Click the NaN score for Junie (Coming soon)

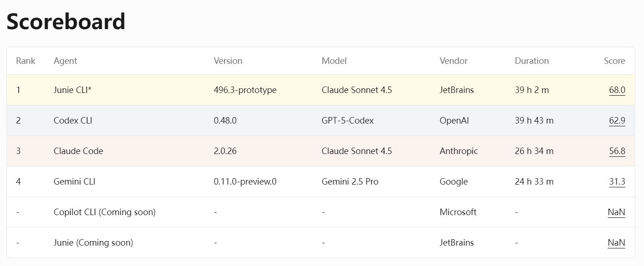(616, 243)
